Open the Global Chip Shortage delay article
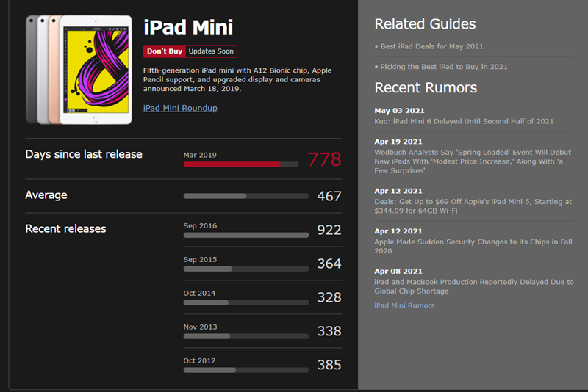588x392 pixels. pyautogui.click(x=474, y=286)
